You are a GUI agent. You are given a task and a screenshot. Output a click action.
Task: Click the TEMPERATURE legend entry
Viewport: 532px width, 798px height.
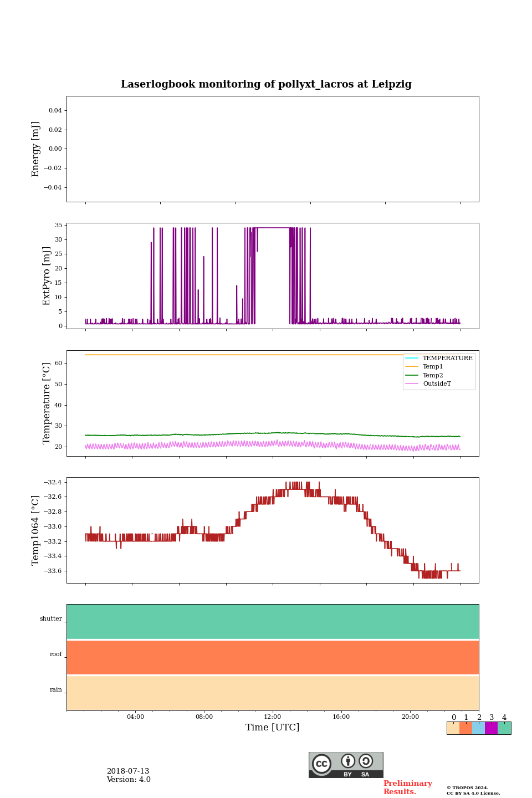click(x=439, y=358)
